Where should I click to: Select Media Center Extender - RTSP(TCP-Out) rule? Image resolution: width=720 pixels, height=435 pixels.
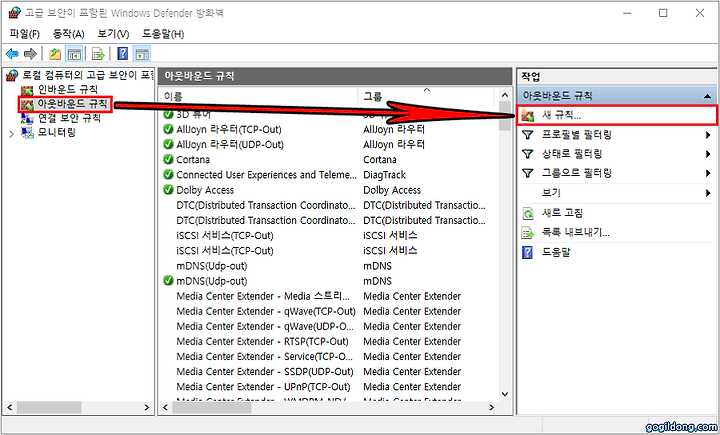tap(262, 342)
